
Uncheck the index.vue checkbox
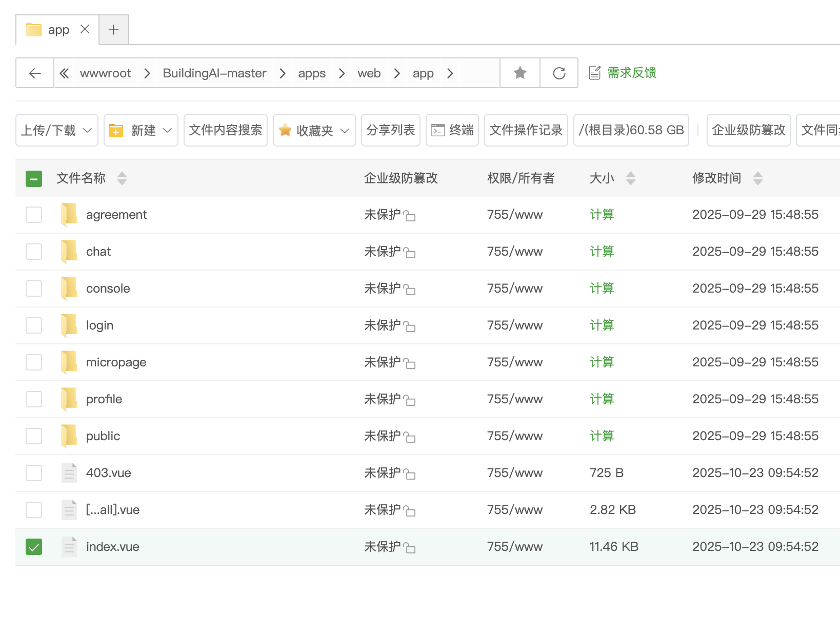[x=34, y=547]
